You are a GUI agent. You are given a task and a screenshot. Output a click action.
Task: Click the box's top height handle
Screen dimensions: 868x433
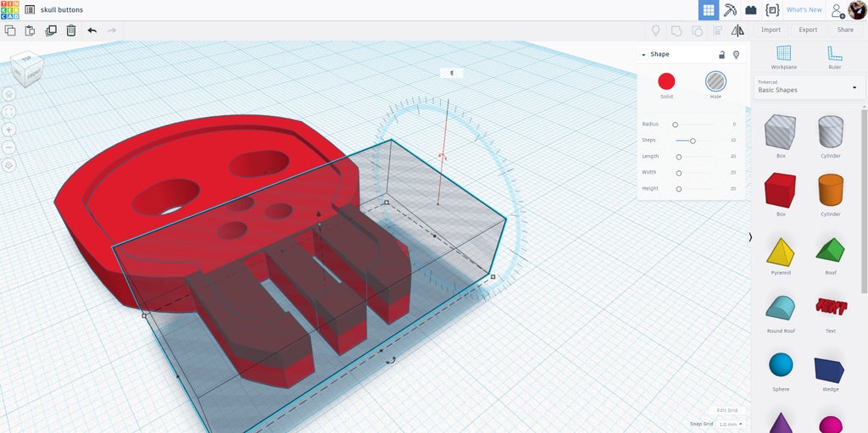pyautogui.click(x=319, y=214)
